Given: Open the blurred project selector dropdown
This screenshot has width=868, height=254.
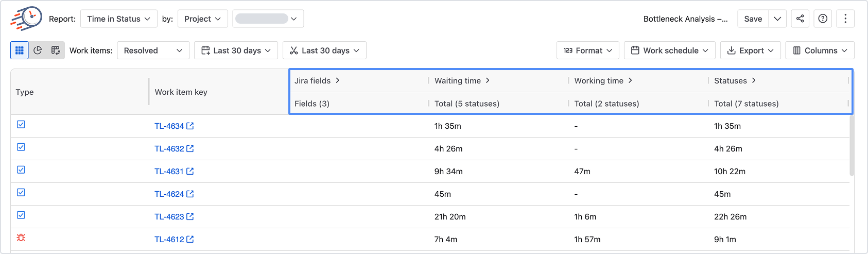Looking at the screenshot, I should click(268, 19).
